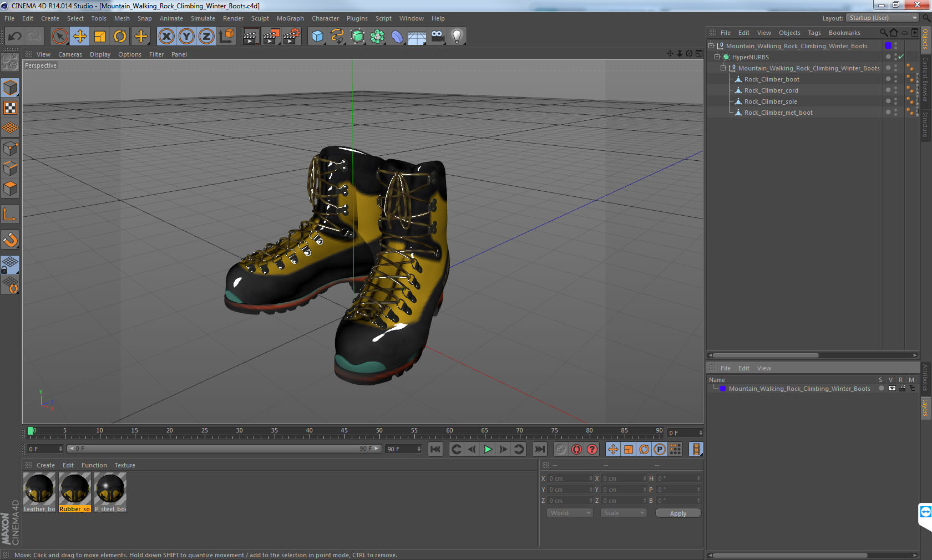Switch to Model mode in left sidebar
This screenshot has height=560, width=932.
(10, 88)
